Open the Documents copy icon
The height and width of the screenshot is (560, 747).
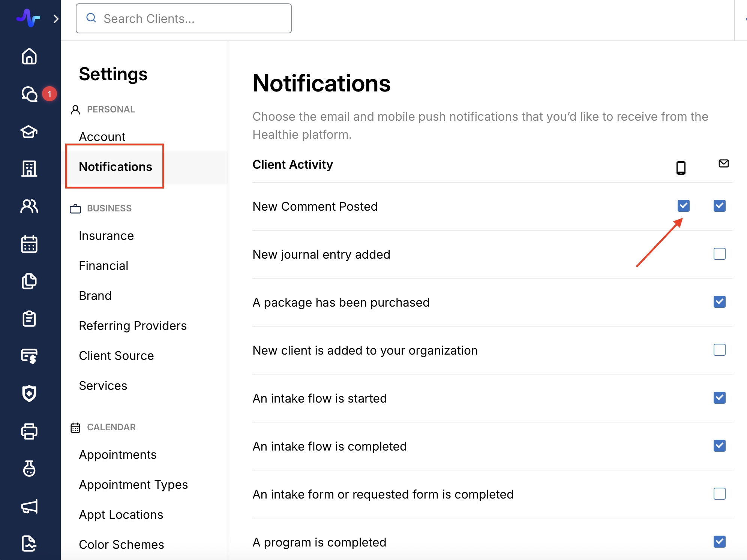click(x=29, y=281)
